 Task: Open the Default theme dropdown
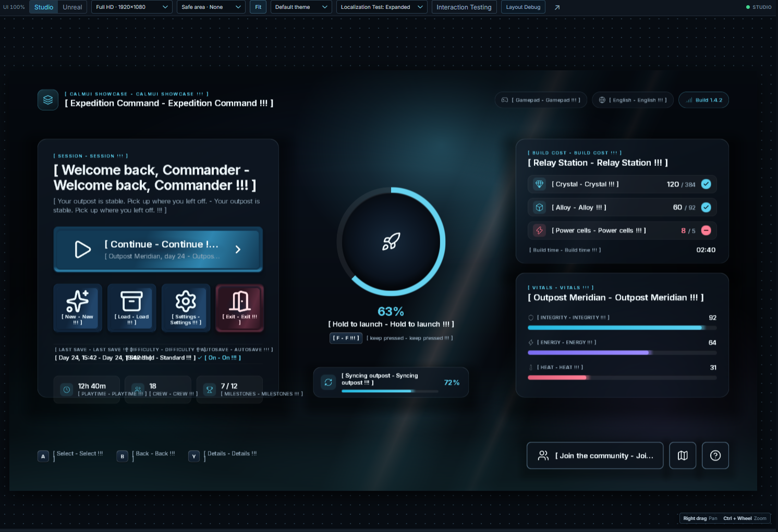(x=301, y=7)
